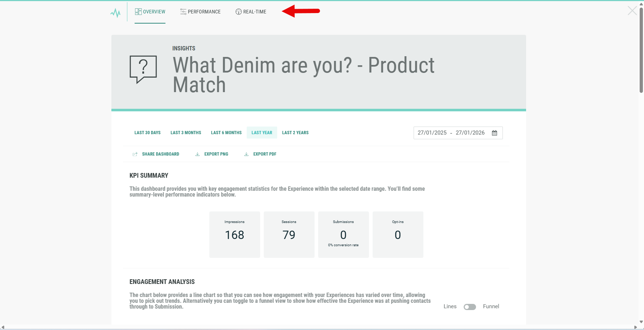
Task: Choose the Last 6 Months filter
Action: pos(226,133)
